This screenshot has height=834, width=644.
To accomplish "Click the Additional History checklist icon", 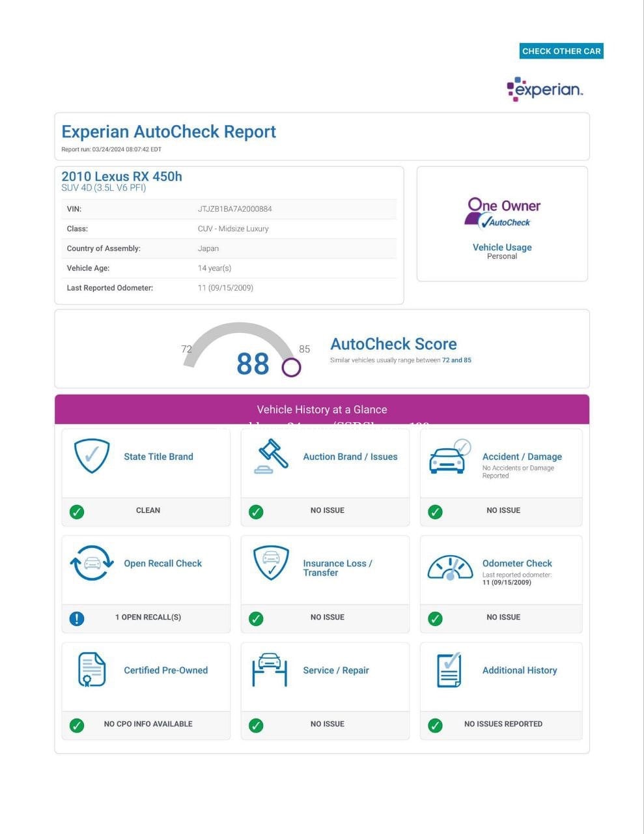I will [x=449, y=669].
